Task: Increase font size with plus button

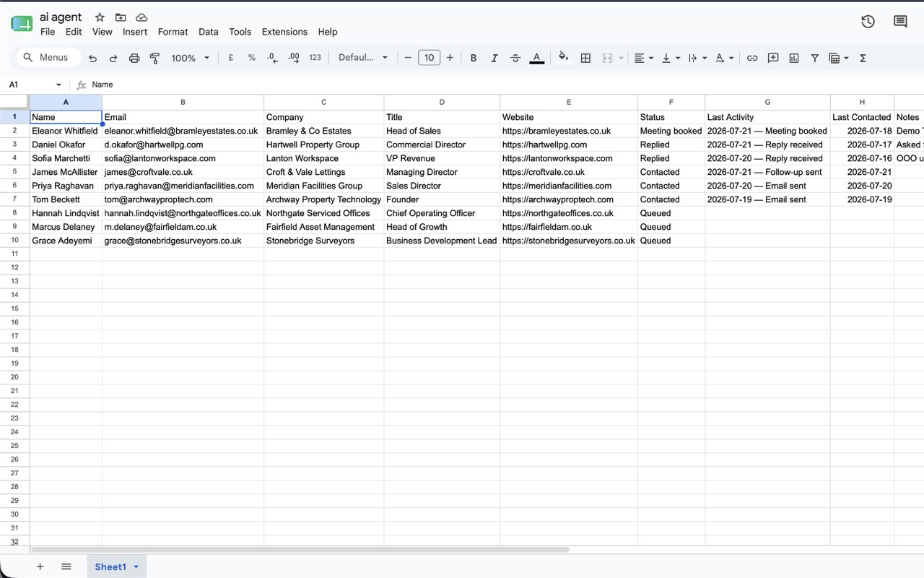Action: (x=450, y=58)
